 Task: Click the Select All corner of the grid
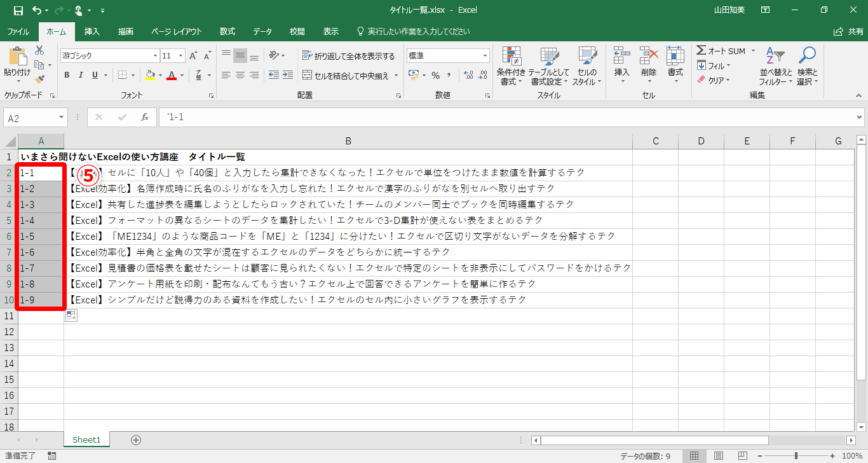tap(9, 141)
